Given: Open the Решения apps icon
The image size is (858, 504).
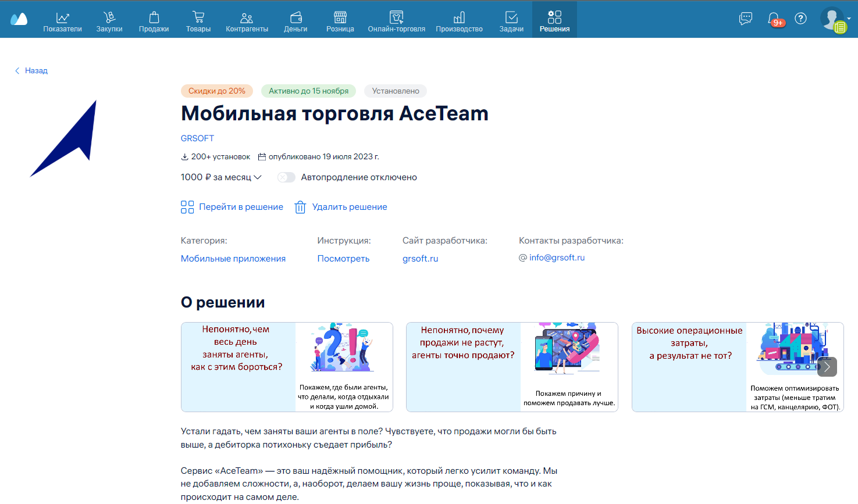Looking at the screenshot, I should coord(554,17).
